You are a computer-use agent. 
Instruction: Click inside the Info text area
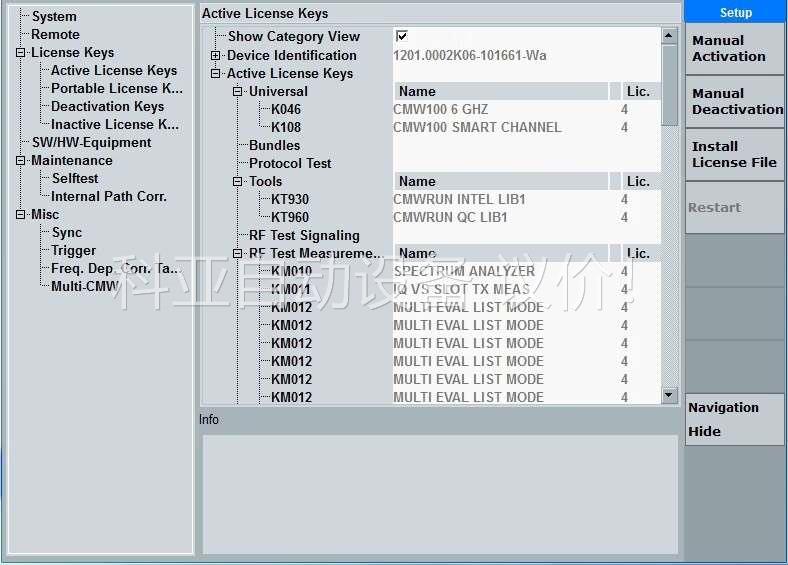point(440,494)
